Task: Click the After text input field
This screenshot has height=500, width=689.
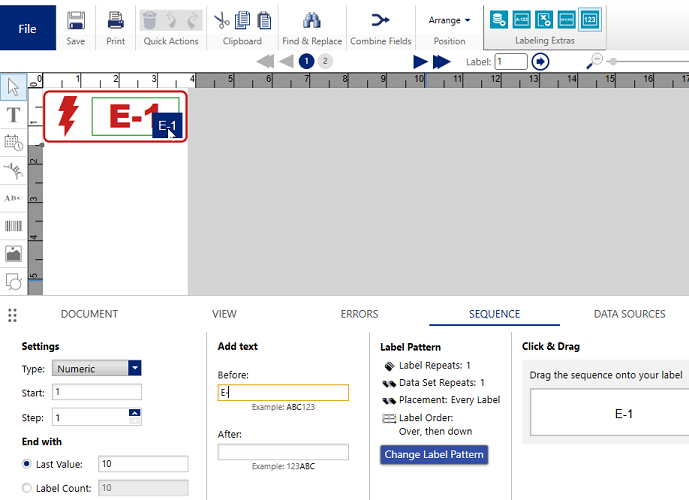Action: click(283, 453)
